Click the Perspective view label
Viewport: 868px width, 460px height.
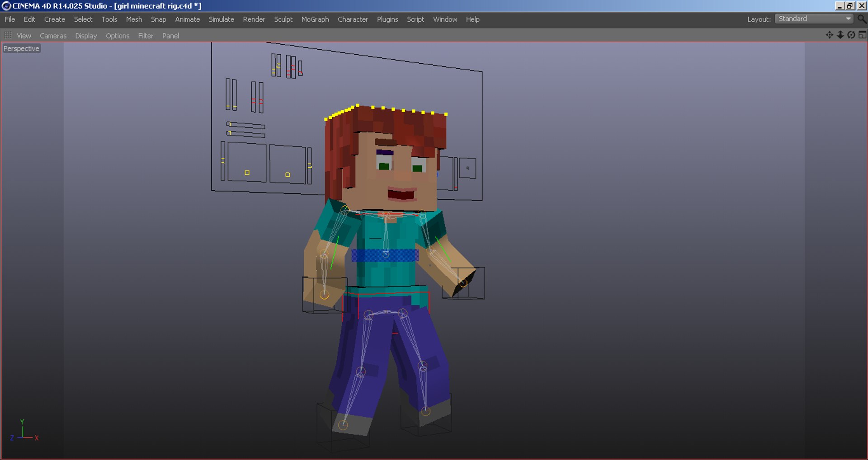(21, 48)
